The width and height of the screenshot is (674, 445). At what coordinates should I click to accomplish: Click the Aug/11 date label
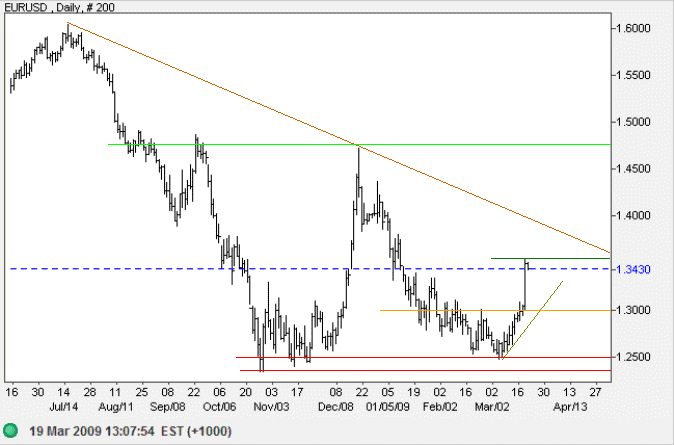[116, 406]
